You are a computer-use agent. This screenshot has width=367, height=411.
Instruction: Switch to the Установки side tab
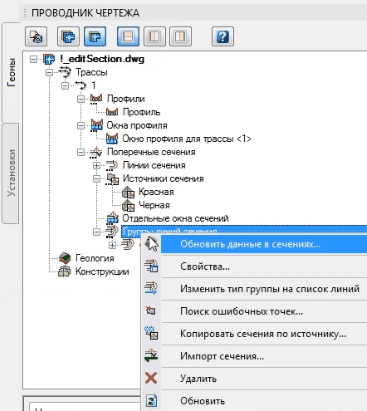pyautogui.click(x=11, y=173)
